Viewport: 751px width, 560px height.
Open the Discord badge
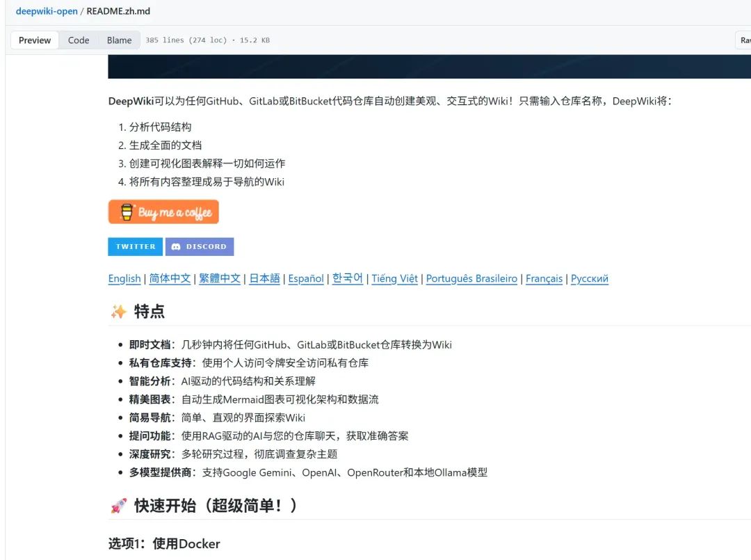(x=200, y=247)
